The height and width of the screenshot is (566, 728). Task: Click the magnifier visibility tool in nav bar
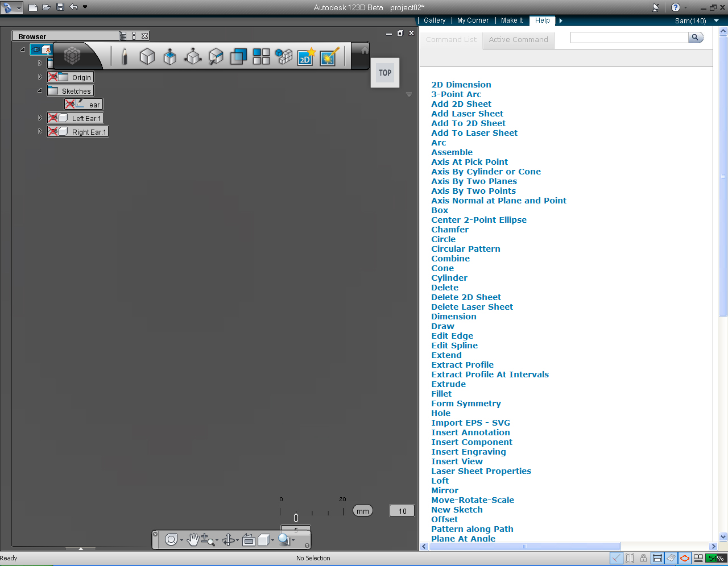click(x=284, y=540)
